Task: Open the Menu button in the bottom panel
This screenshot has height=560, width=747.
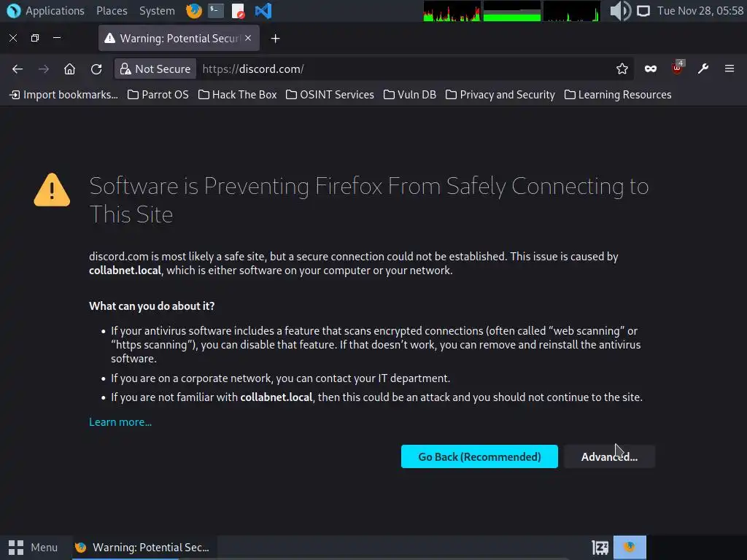Action: pos(33,548)
